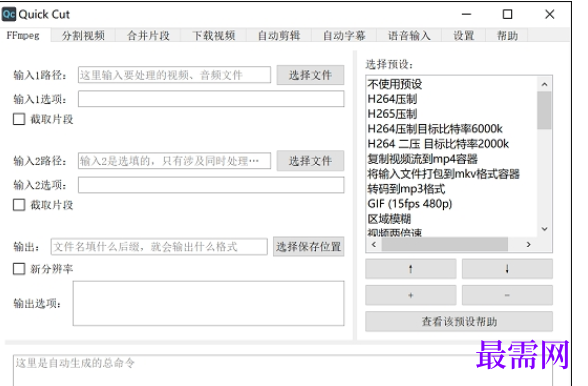Viewport: 588px width, 386px height.
Task: Switch to the 自动剪辑 tab
Action: tap(279, 36)
